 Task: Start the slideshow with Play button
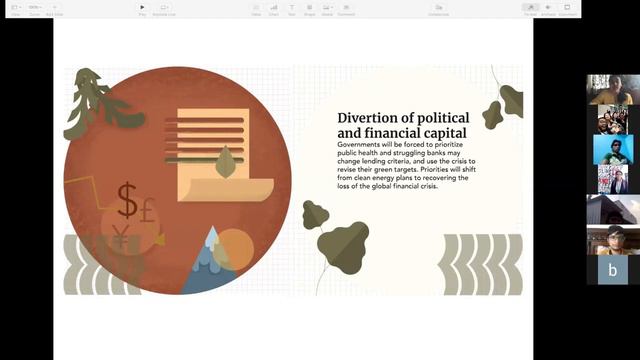(142, 9)
